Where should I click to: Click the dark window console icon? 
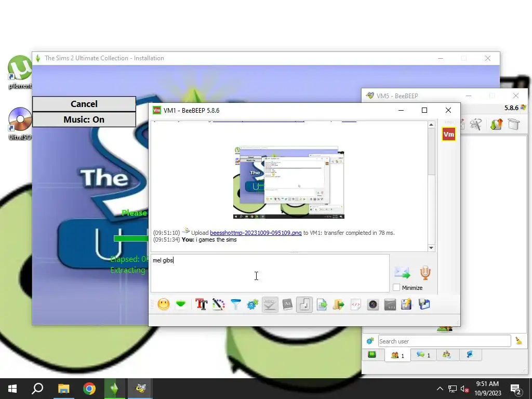tap(390, 304)
